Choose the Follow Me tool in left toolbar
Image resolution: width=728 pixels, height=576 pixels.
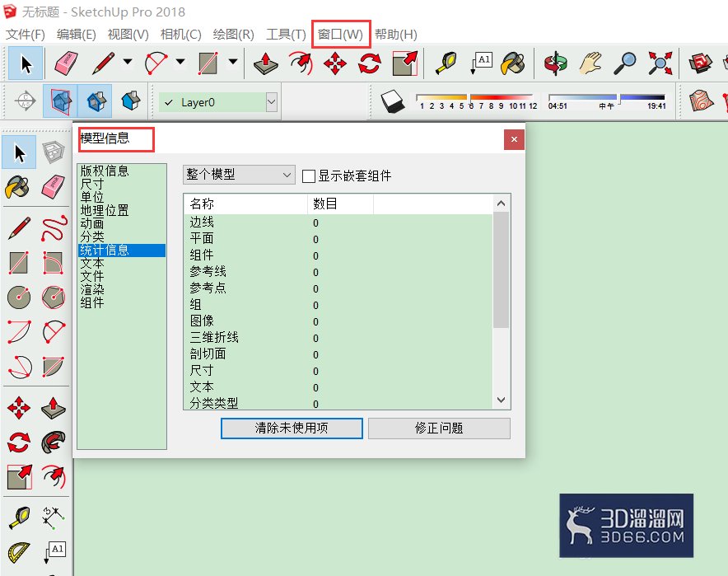[x=54, y=443]
